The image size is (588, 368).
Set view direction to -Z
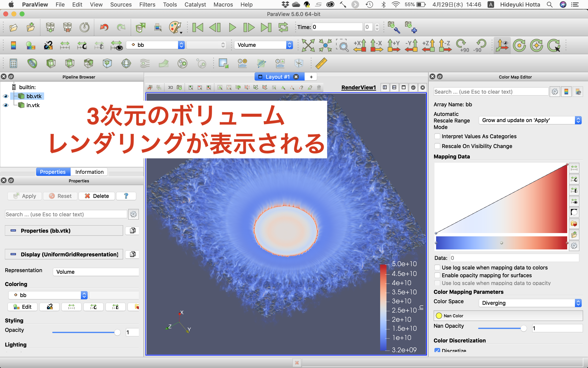(x=445, y=45)
